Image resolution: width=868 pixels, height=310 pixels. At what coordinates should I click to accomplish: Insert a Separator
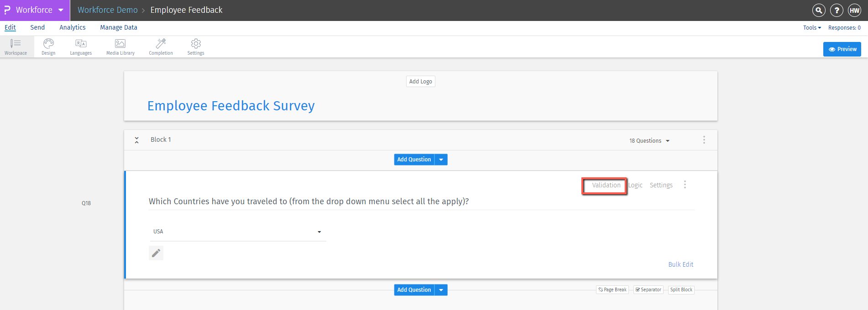[648, 290]
